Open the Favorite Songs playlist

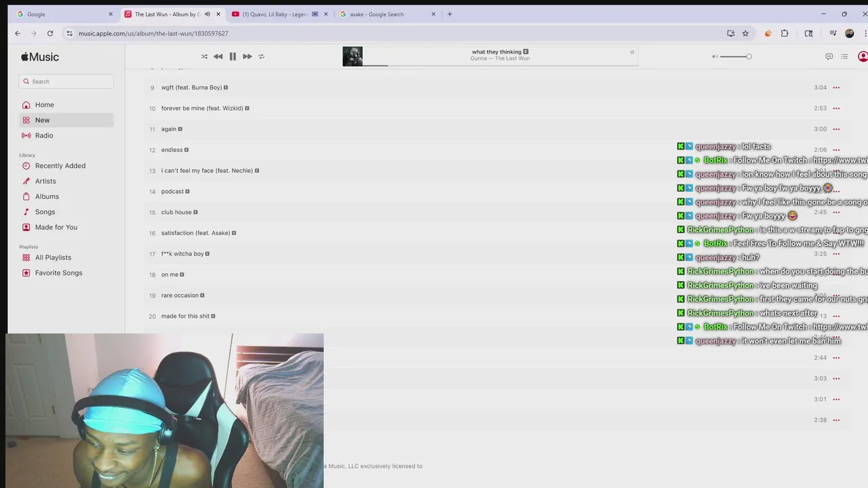click(x=66, y=272)
